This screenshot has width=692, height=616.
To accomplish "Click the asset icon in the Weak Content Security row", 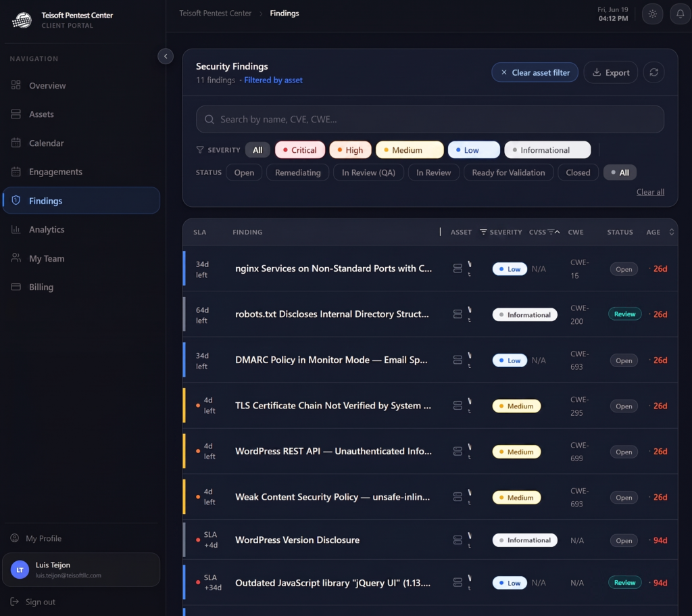I will pos(458,497).
